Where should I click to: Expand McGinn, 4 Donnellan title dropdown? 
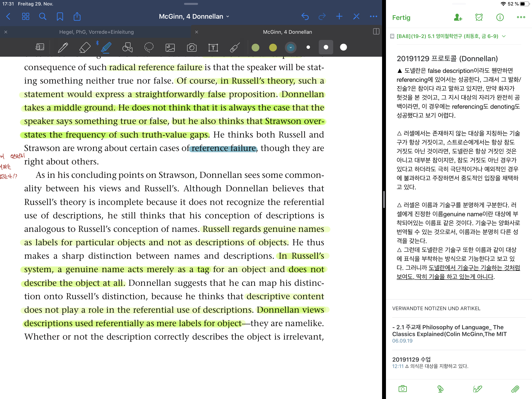(x=194, y=16)
